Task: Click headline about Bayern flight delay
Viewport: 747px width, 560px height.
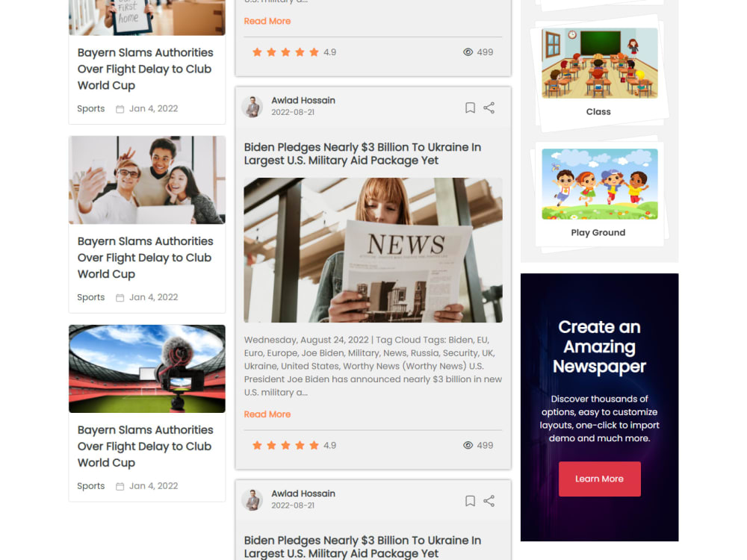Action: [x=144, y=69]
